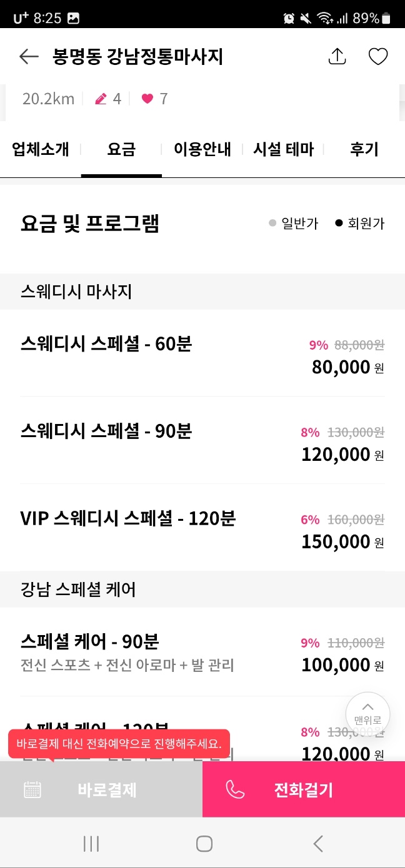Tap the phone icon on 전화걸기
Viewport: 405px width, 868px height.
(235, 790)
